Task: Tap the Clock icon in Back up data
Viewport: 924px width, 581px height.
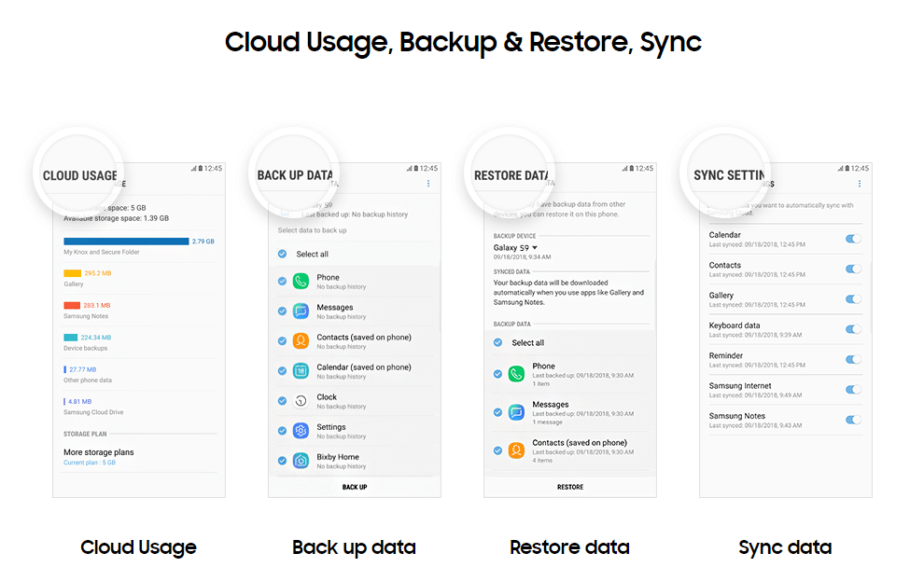Action: (301, 401)
